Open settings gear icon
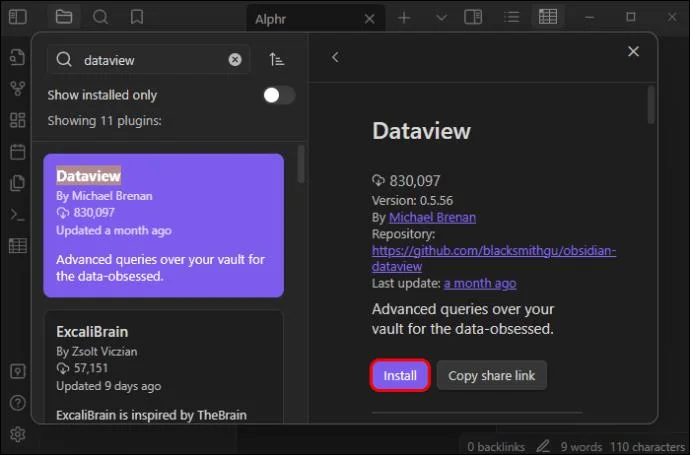Image resolution: width=690 pixels, height=455 pixels. [x=18, y=434]
